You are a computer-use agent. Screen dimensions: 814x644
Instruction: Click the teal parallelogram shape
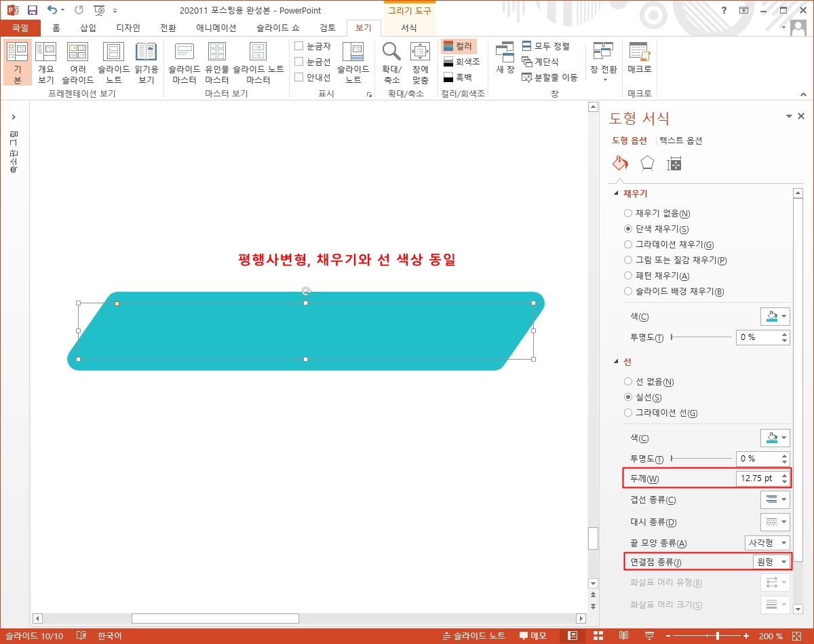[306, 331]
